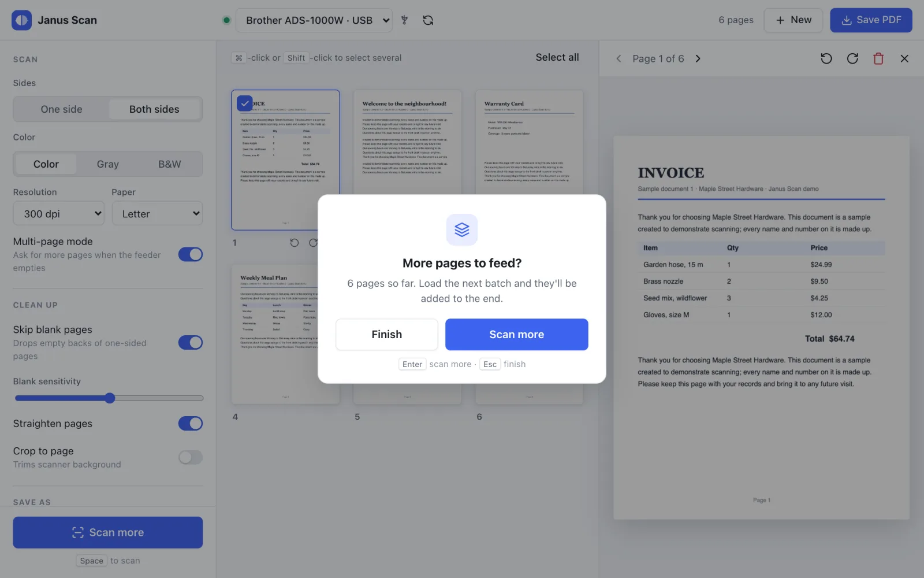Click the USB connection icon in toolbar
The width and height of the screenshot is (924, 578).
click(x=404, y=20)
